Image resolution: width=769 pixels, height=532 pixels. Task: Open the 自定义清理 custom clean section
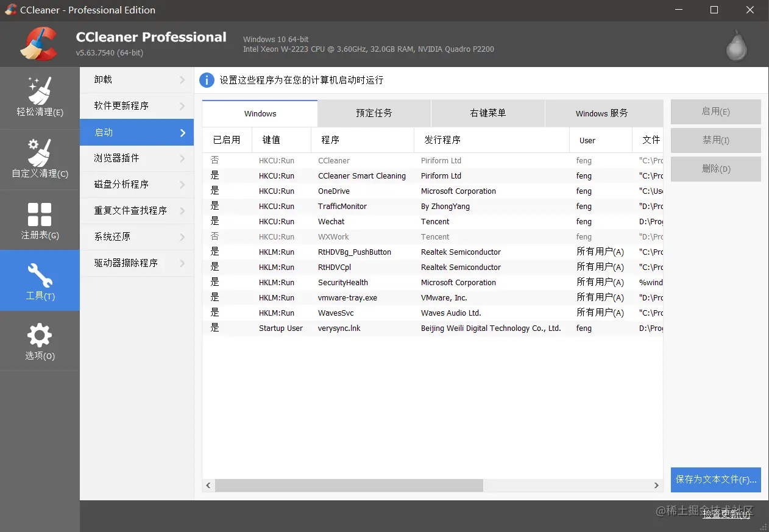pos(40,159)
